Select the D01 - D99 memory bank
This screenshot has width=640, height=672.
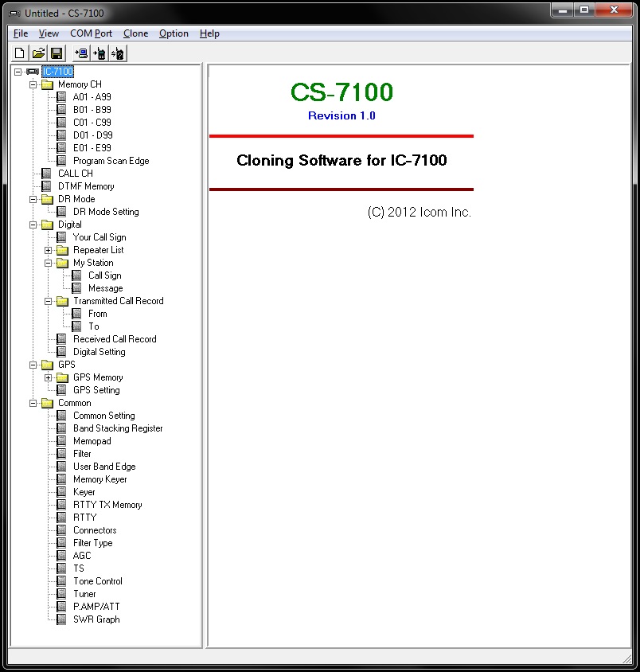93,135
